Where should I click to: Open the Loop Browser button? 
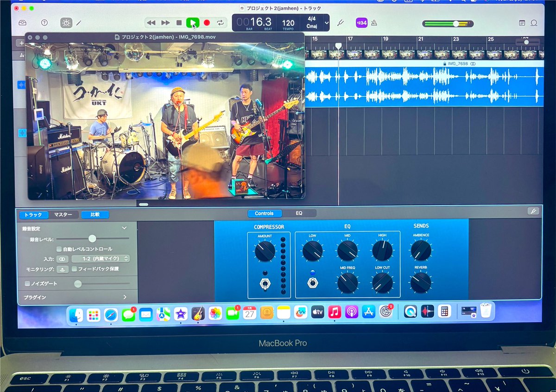(534, 23)
